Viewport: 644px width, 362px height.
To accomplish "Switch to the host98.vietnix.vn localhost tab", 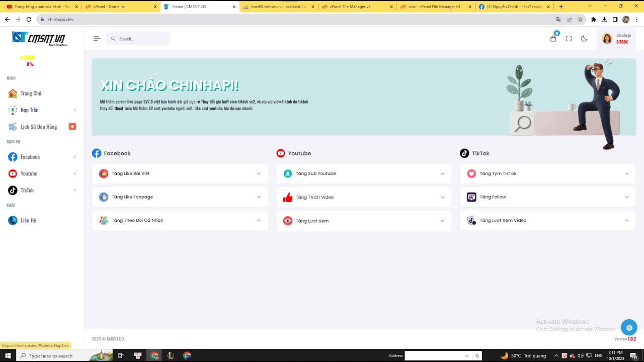I will (x=278, y=7).
